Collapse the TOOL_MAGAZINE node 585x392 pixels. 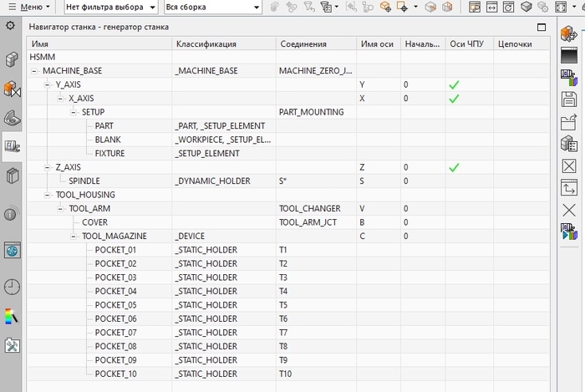[x=74, y=237]
